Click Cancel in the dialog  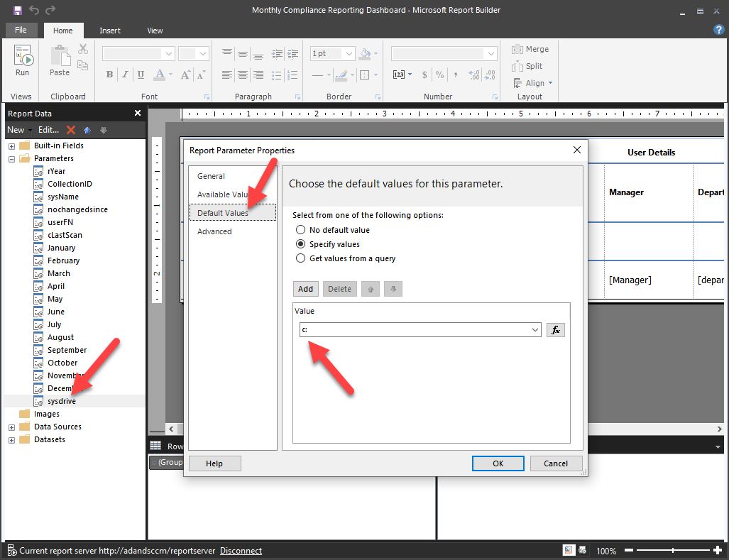[x=556, y=463]
